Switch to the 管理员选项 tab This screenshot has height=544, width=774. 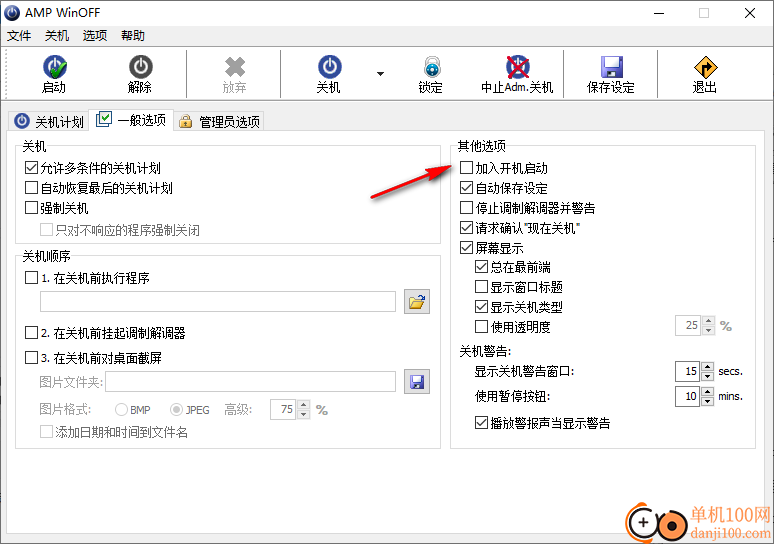[x=219, y=121]
